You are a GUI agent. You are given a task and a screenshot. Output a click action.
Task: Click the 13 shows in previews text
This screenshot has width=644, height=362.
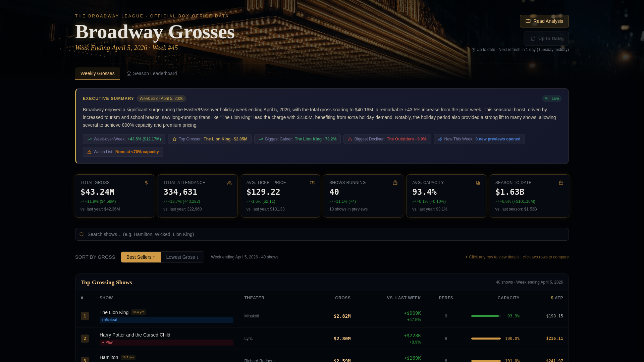click(348, 209)
